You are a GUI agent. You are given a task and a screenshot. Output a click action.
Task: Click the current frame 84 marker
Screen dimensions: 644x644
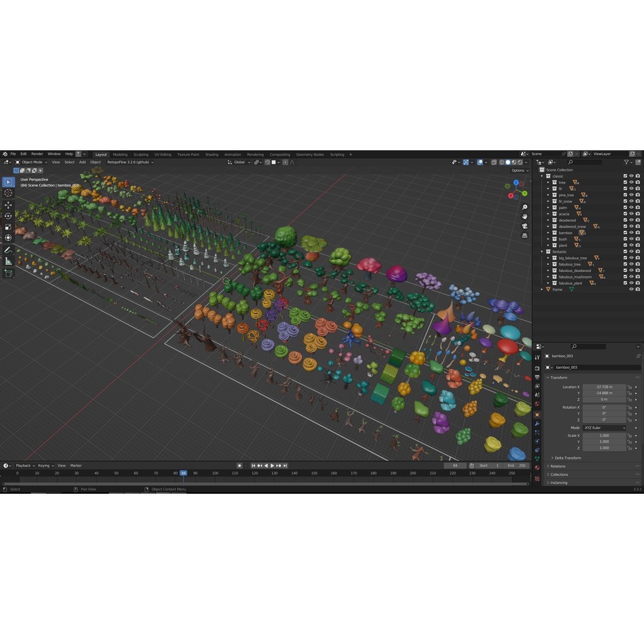point(183,473)
